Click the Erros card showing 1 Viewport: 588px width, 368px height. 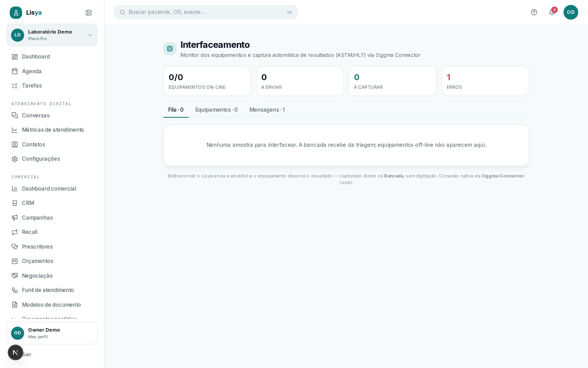485,81
